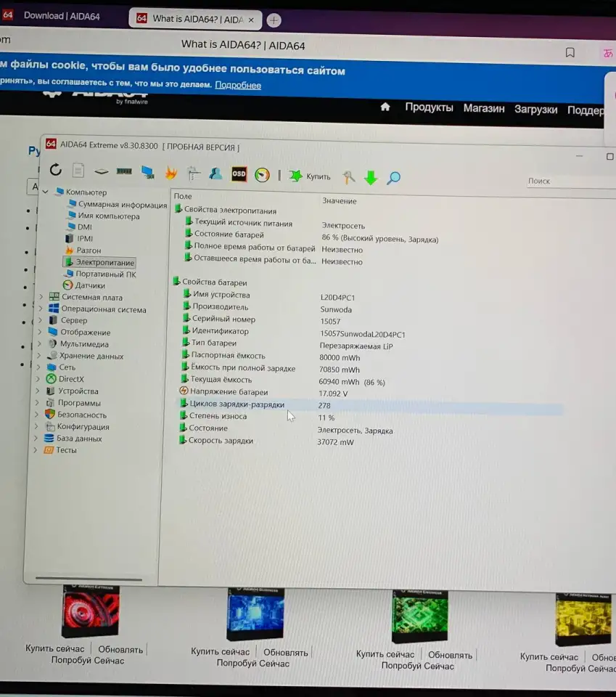The height and width of the screenshot is (697, 616).
Task: Expand the DirectX node
Action: pos(38,379)
